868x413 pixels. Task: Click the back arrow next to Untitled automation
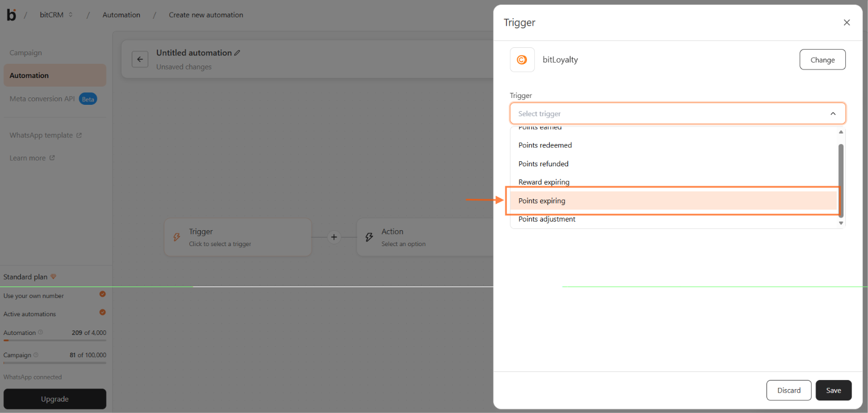coord(140,59)
